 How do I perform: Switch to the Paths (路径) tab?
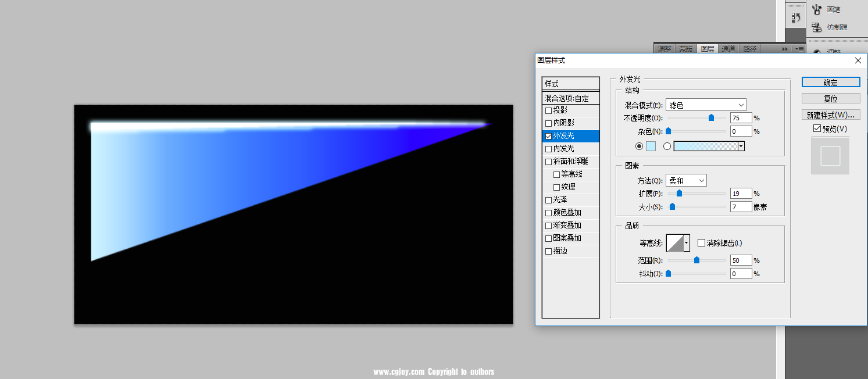pos(750,49)
